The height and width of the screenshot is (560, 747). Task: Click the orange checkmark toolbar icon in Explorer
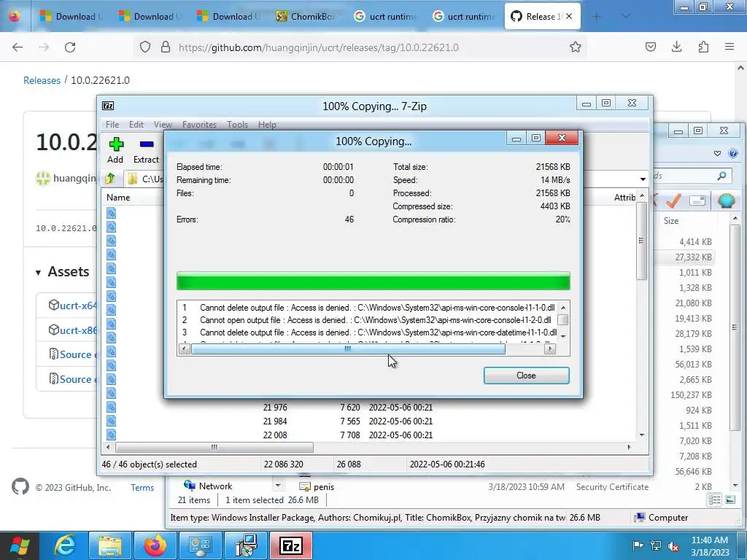673,201
